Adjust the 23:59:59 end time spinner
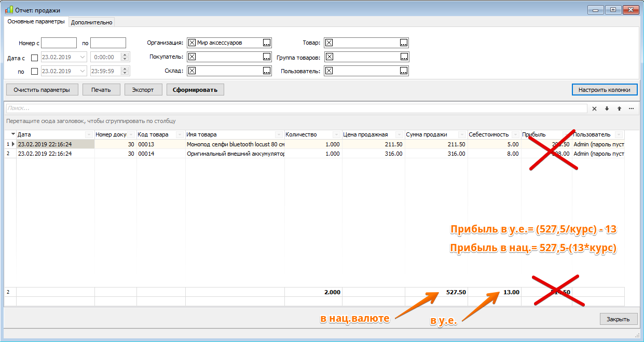 125,71
